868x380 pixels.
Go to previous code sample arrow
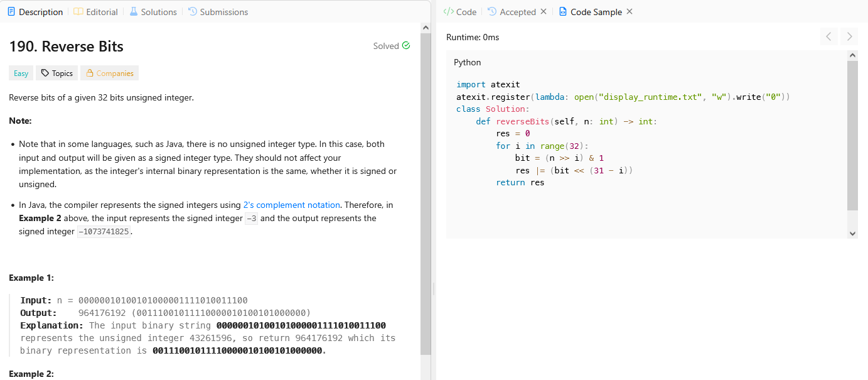[x=828, y=36]
